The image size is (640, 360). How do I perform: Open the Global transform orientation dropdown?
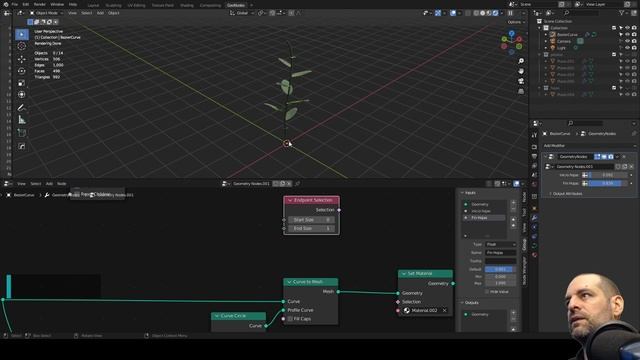(242, 13)
